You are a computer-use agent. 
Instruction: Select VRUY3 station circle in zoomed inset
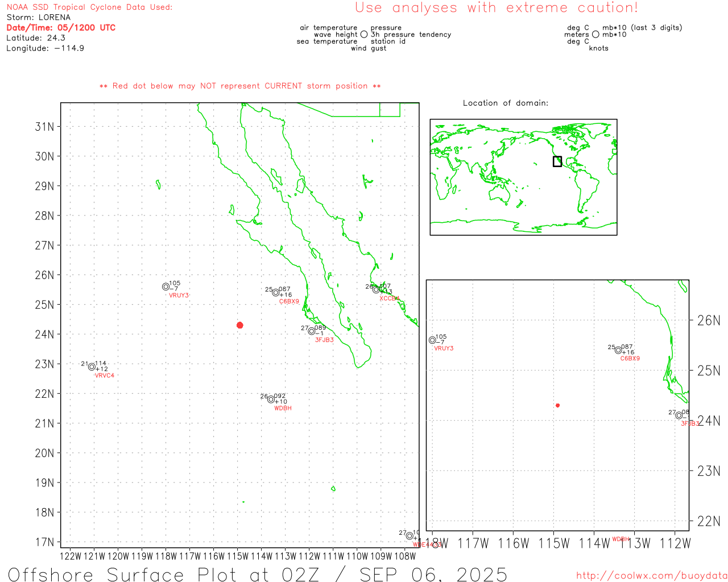click(432, 340)
